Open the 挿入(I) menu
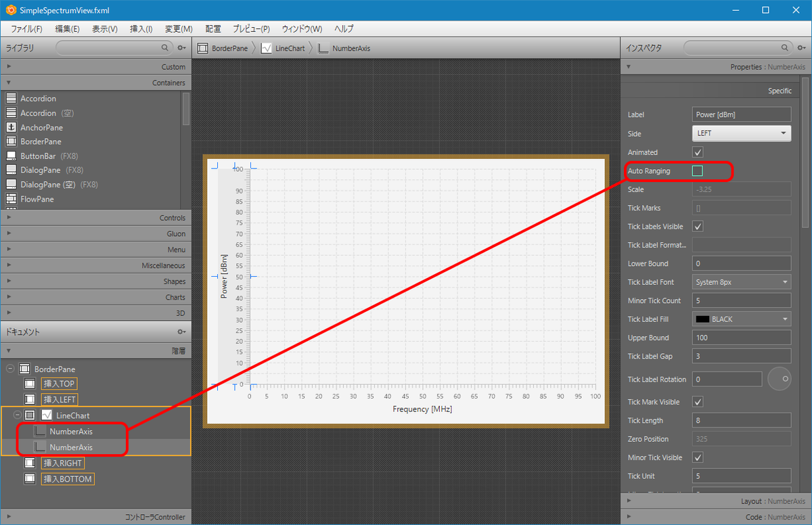Viewport: 812px width, 525px height. pos(141,29)
